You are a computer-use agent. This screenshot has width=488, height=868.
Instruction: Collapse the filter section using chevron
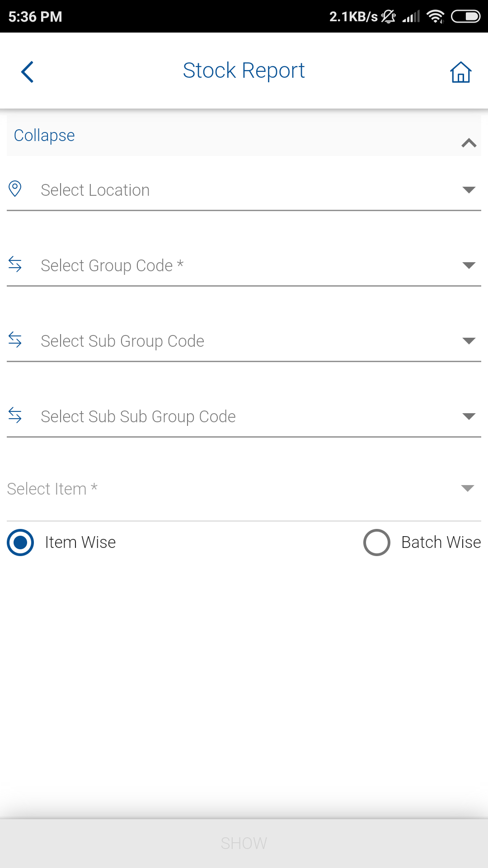tap(469, 143)
